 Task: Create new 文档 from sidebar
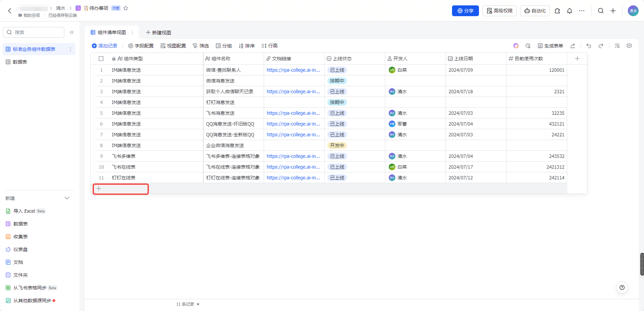(14, 262)
